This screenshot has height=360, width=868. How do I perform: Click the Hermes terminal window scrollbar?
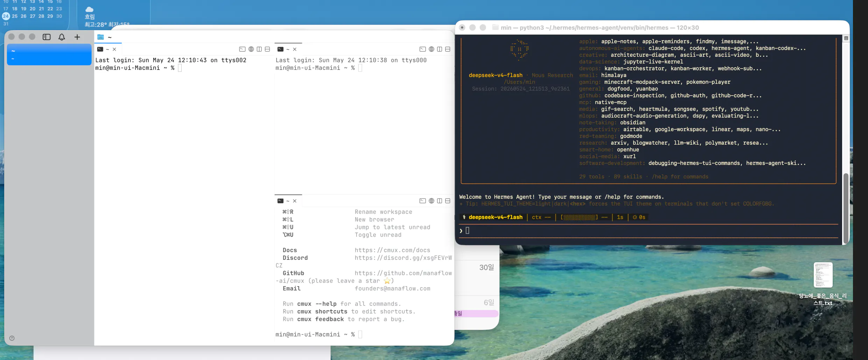(846, 208)
